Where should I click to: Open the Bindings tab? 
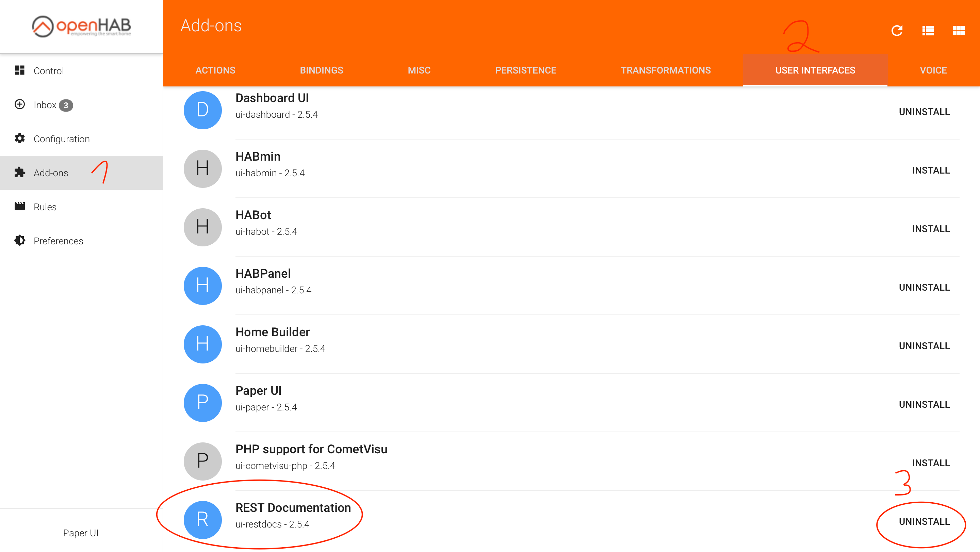click(x=321, y=70)
